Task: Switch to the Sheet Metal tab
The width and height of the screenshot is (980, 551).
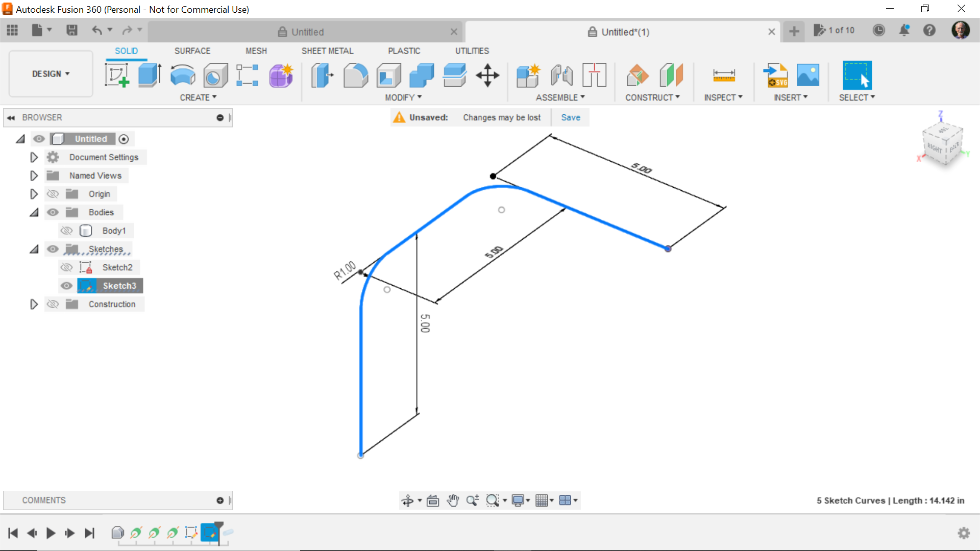Action: (327, 51)
